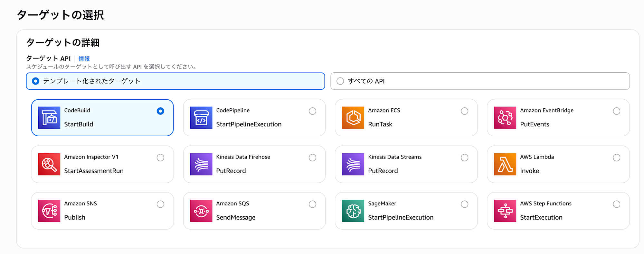The height and width of the screenshot is (254, 644).
Task: Click the Invoke label under AWS Lambda
Action: pos(530,171)
